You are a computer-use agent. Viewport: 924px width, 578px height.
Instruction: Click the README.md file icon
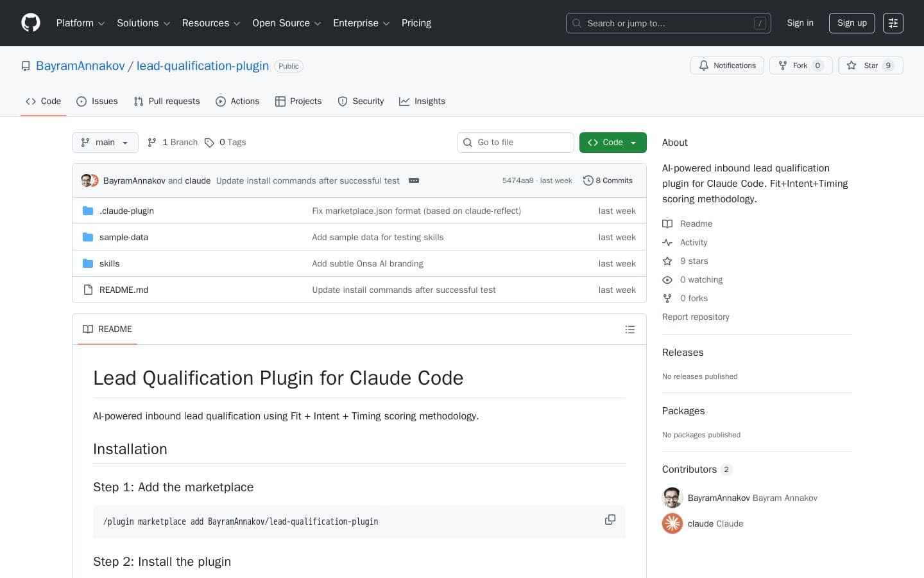click(88, 290)
